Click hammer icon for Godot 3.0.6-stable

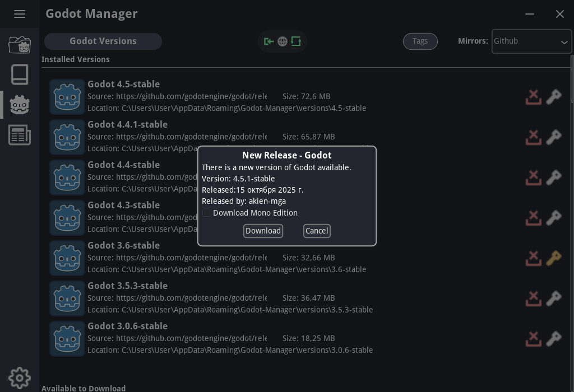click(x=554, y=339)
